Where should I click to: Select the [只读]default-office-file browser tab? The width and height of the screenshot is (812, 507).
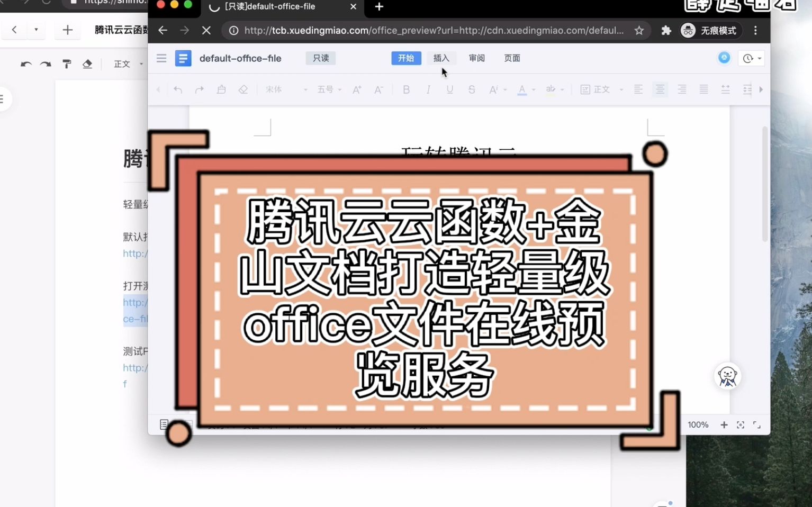pyautogui.click(x=282, y=7)
